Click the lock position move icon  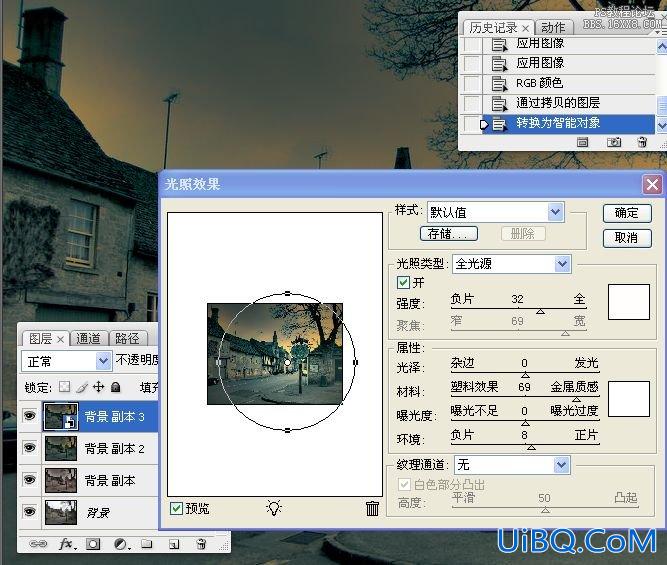(98, 387)
